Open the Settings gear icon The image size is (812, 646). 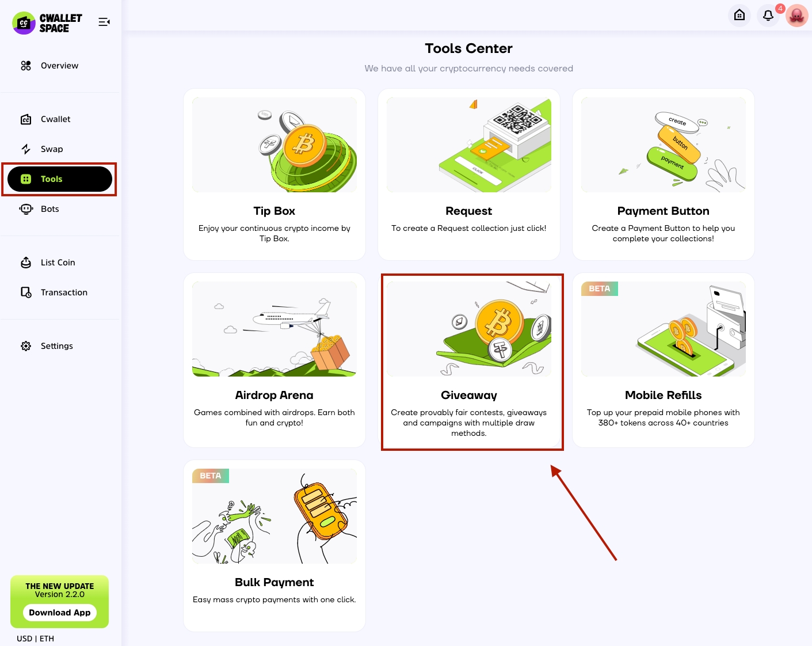tap(26, 346)
